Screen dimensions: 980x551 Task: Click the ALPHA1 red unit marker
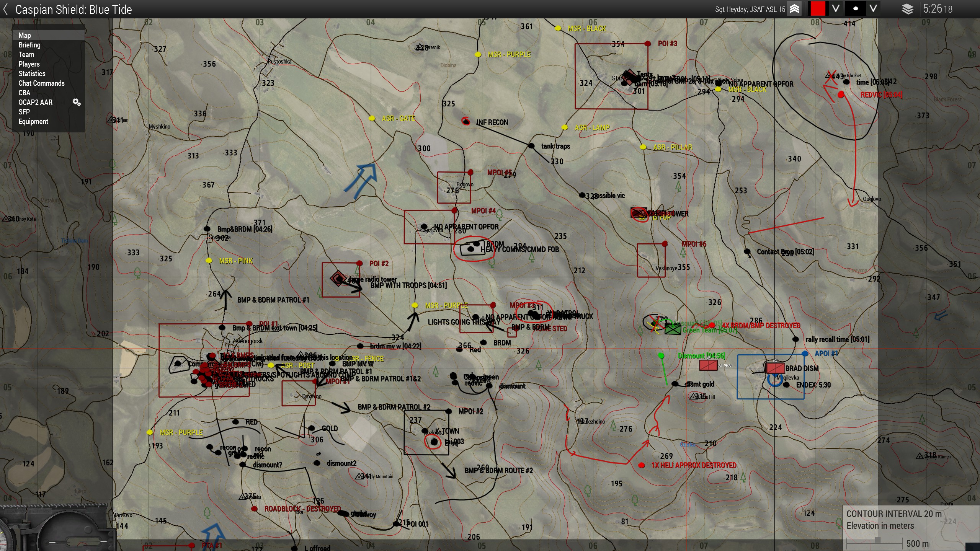[x=708, y=365]
